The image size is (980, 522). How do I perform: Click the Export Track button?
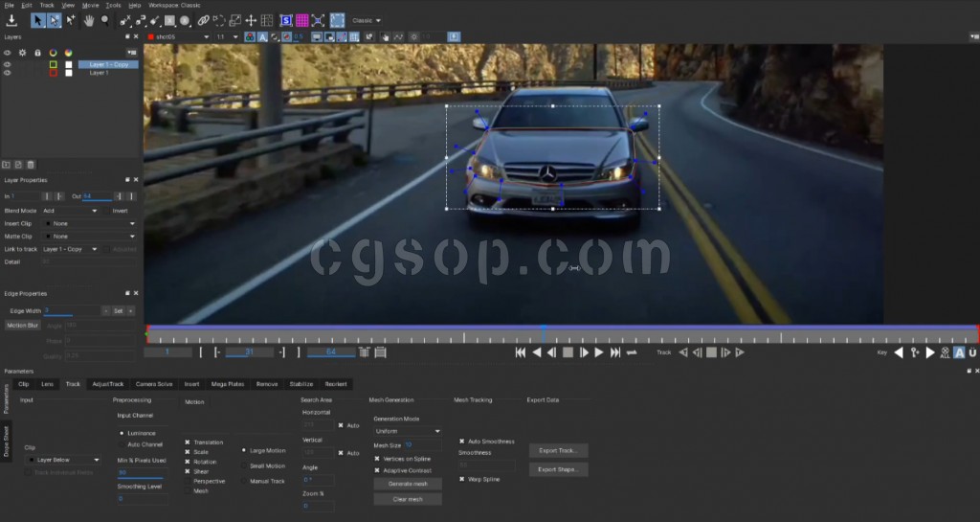pyautogui.click(x=558, y=451)
